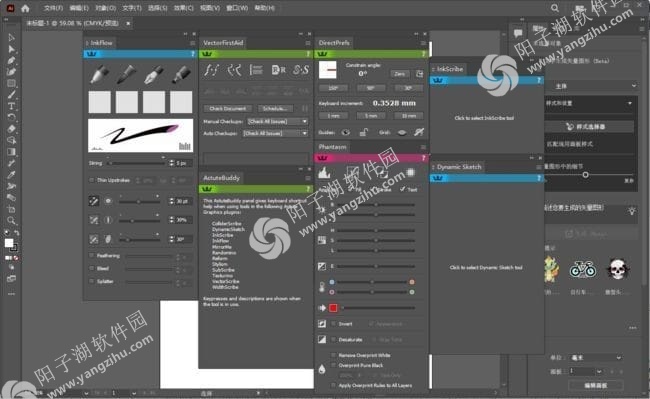Click the Phantasm overprint droplet icon

click(x=322, y=369)
